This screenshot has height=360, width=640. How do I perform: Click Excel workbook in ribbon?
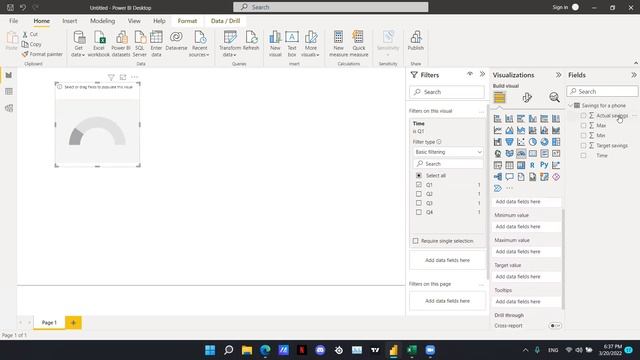click(99, 44)
